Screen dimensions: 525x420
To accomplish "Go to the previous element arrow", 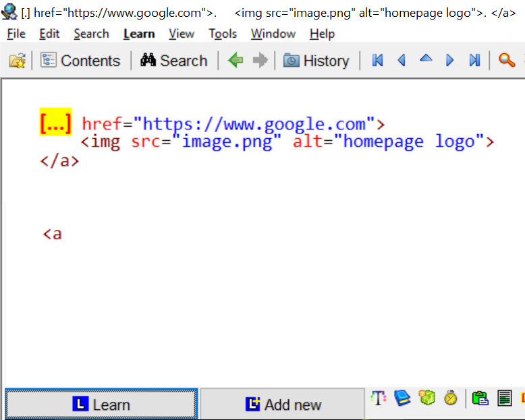I will [x=402, y=61].
